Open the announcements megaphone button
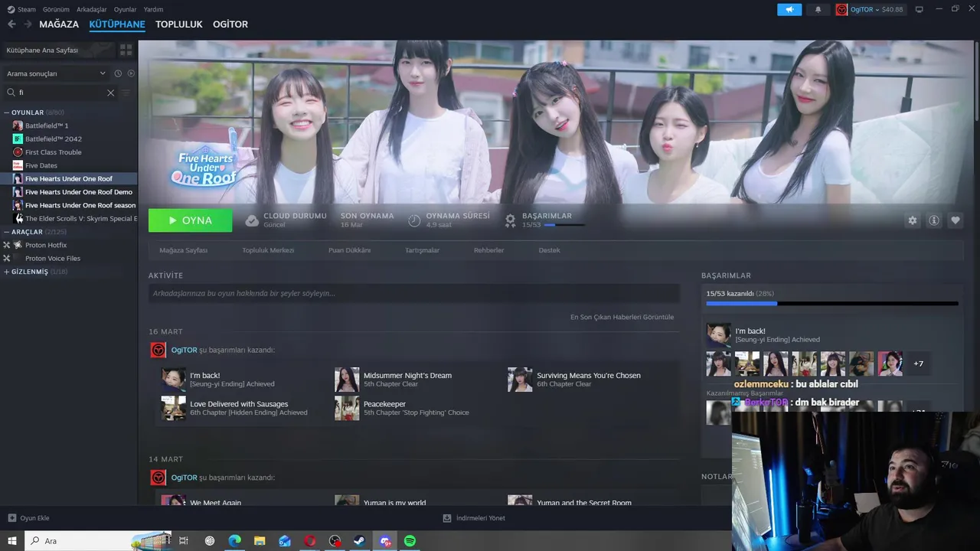980x551 pixels. tap(789, 9)
